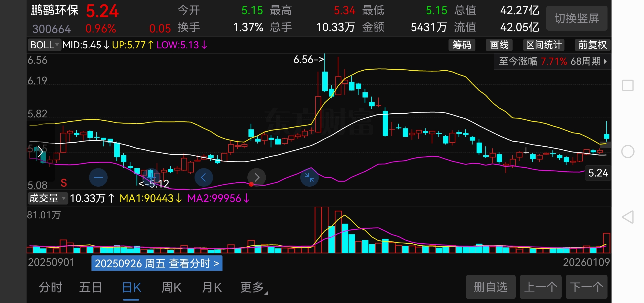
Task: Open 20250926 查看分时 link
Action: pyautogui.click(x=157, y=263)
